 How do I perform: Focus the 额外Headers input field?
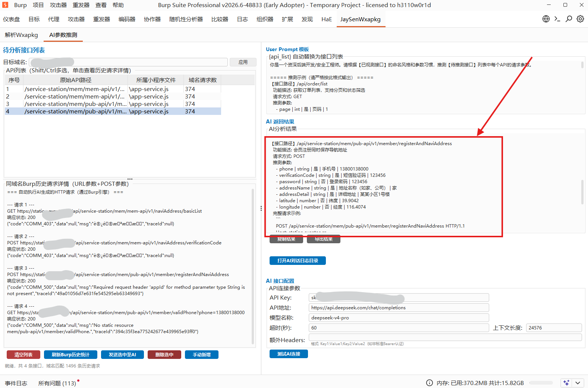(x=445, y=337)
